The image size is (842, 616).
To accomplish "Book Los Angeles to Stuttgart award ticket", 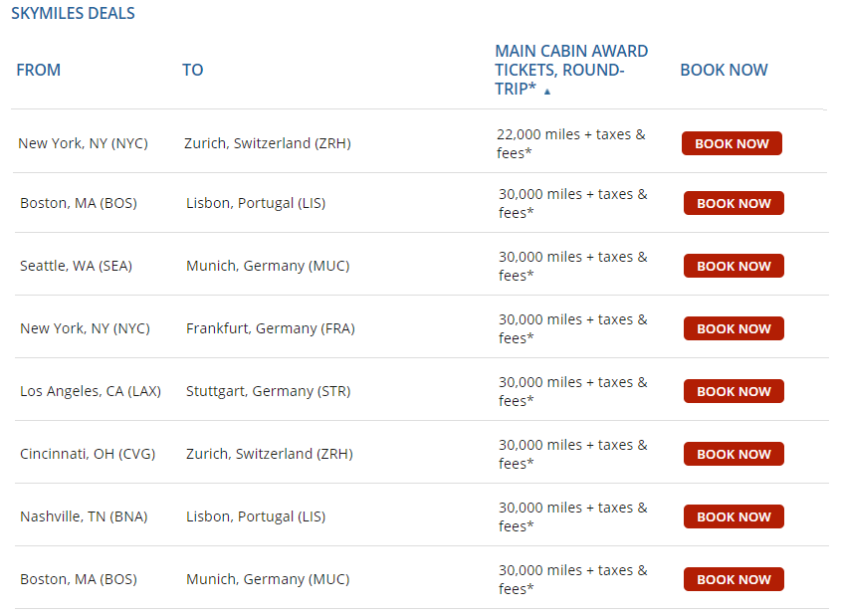I will pyautogui.click(x=734, y=391).
